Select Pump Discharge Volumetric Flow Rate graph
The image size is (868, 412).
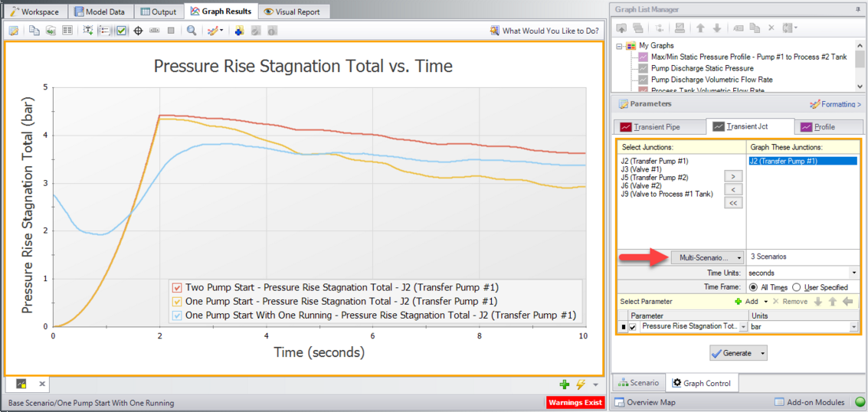[x=712, y=80]
